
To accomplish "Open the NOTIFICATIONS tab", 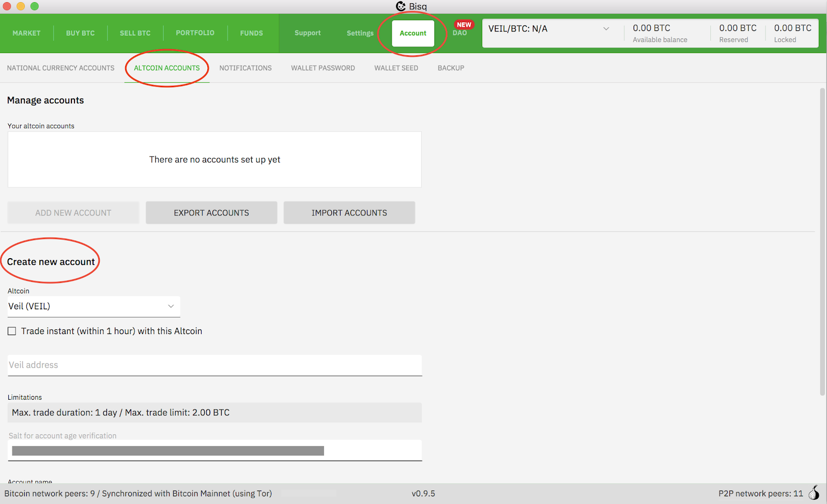I will pyautogui.click(x=246, y=68).
